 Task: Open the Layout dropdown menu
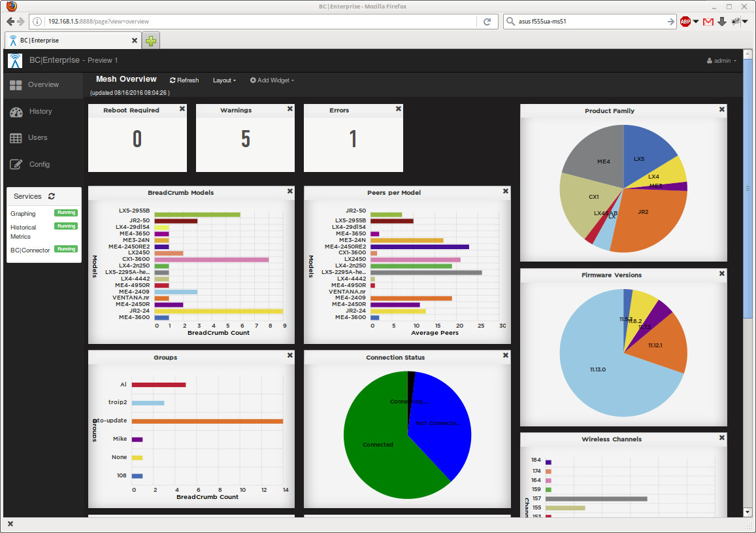224,80
